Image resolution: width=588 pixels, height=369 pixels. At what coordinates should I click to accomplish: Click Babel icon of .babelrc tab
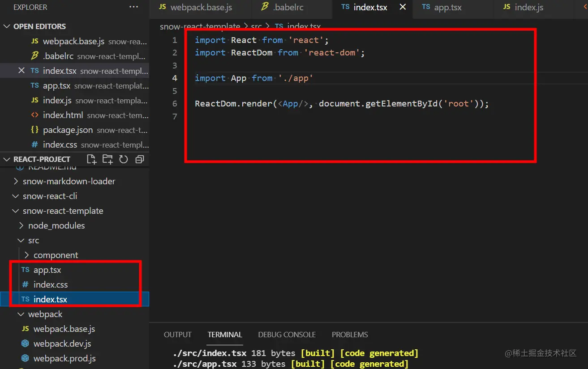[265, 7]
